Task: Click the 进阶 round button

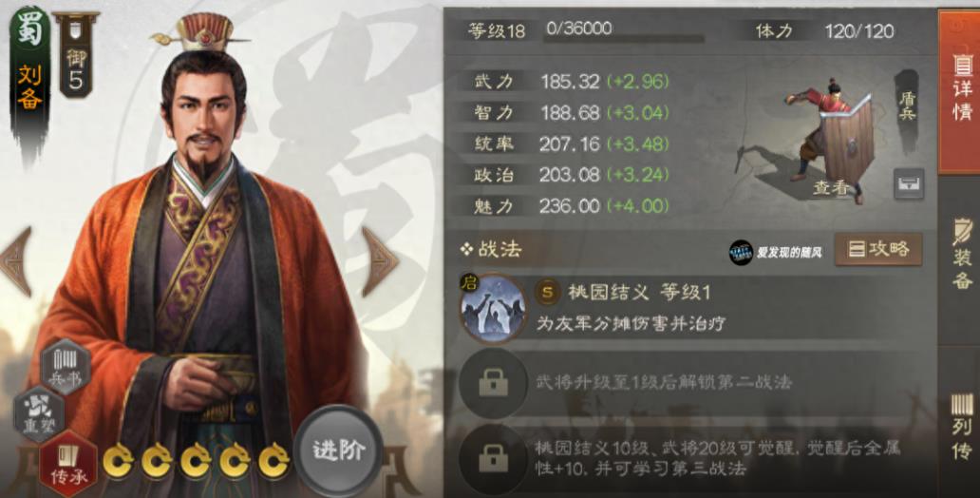Action: coord(338,450)
